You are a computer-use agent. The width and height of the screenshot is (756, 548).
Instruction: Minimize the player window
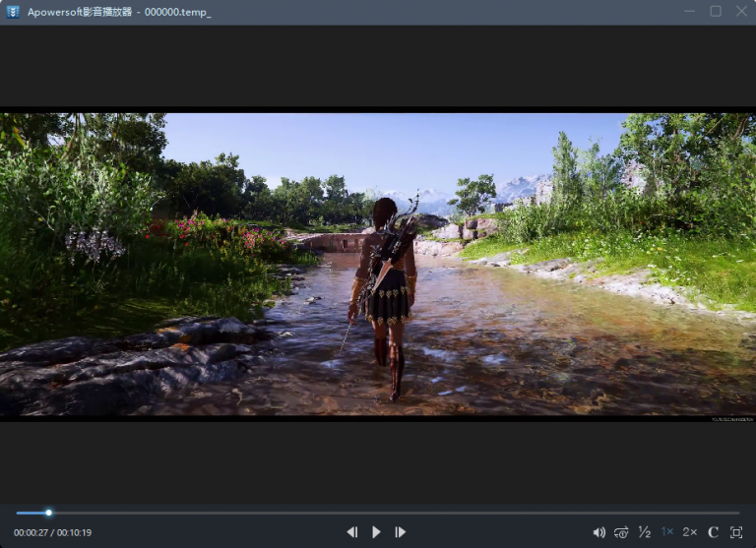[690, 11]
